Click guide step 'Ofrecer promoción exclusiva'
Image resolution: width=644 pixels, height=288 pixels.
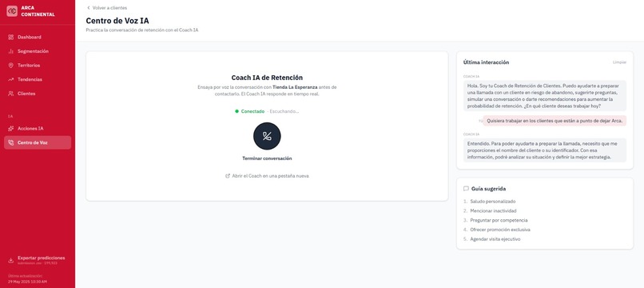500,230
